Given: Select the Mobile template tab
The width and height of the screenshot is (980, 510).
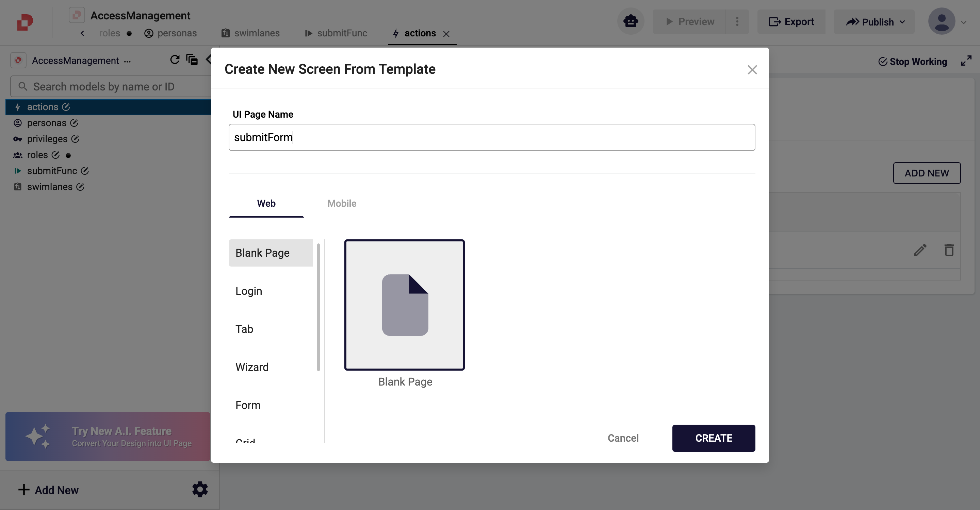Looking at the screenshot, I should point(342,203).
